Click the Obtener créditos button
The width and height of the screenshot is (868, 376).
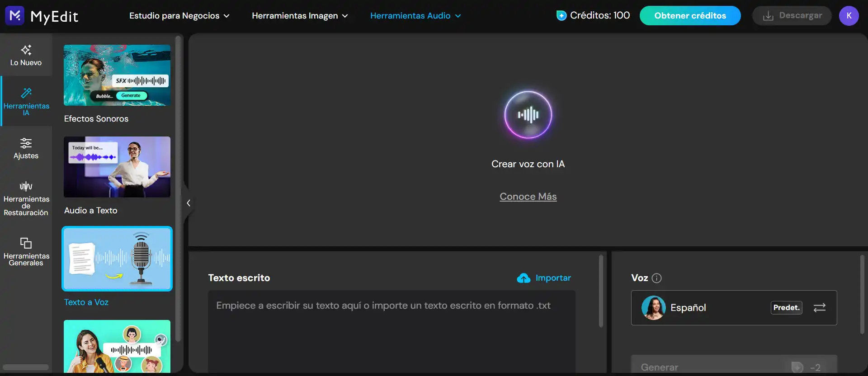coord(690,16)
